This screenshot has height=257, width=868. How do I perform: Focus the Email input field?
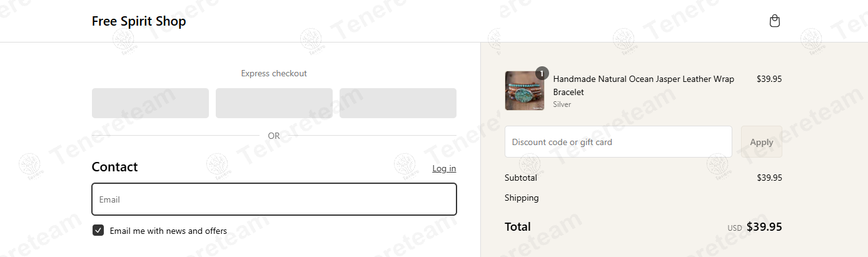click(x=274, y=199)
